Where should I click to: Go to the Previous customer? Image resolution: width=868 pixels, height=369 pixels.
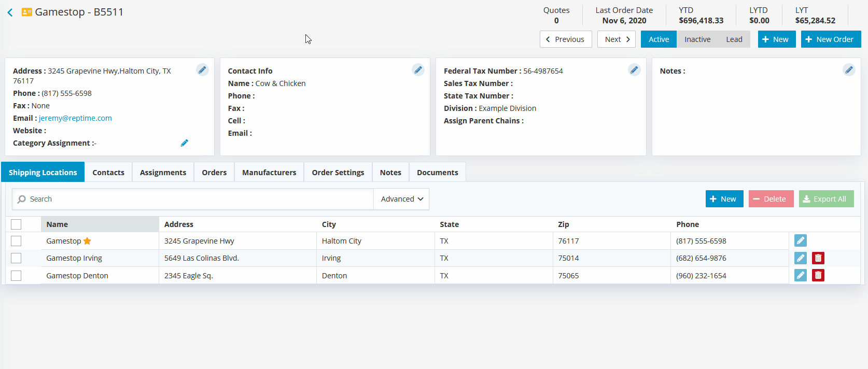pos(566,39)
